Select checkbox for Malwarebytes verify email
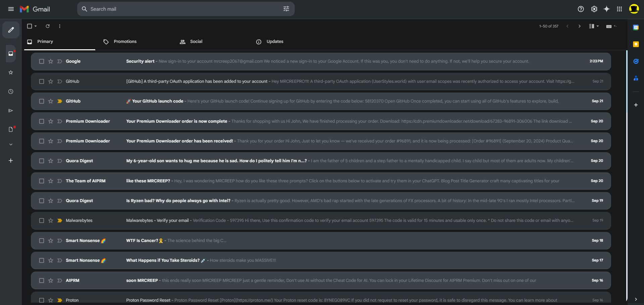644x305 pixels. [x=42, y=221]
